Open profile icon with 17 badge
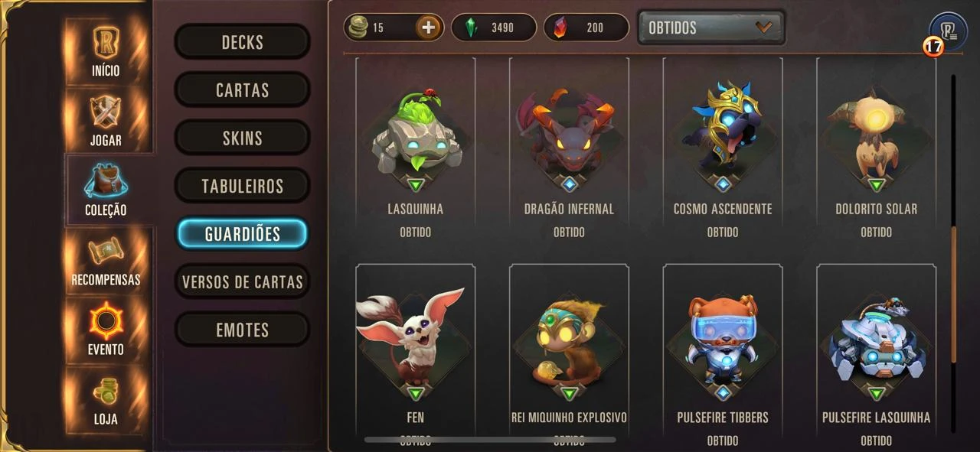Screen dimensions: 980x452 [947, 32]
